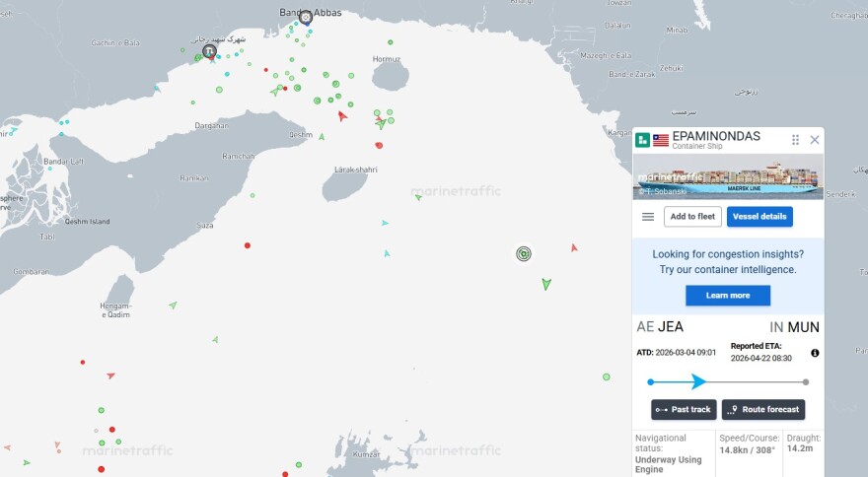Open the Maersk ship photo thumbnail
868x477 pixels.
[x=728, y=177]
